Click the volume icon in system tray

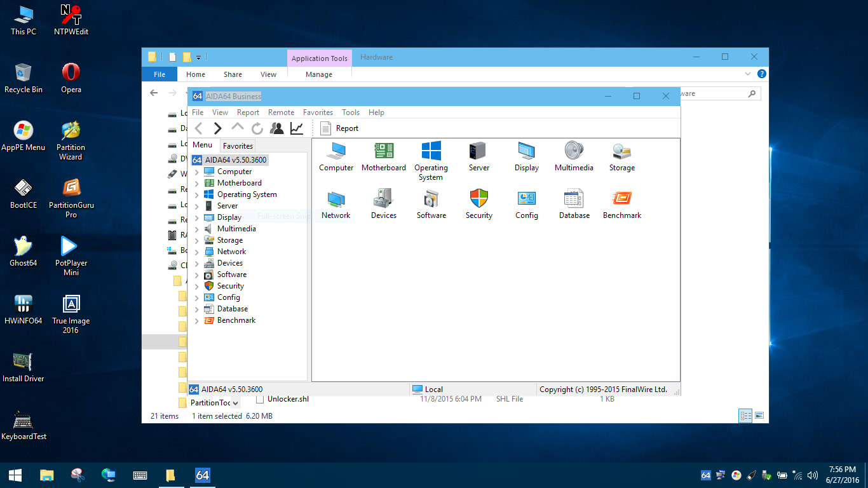[812, 475]
